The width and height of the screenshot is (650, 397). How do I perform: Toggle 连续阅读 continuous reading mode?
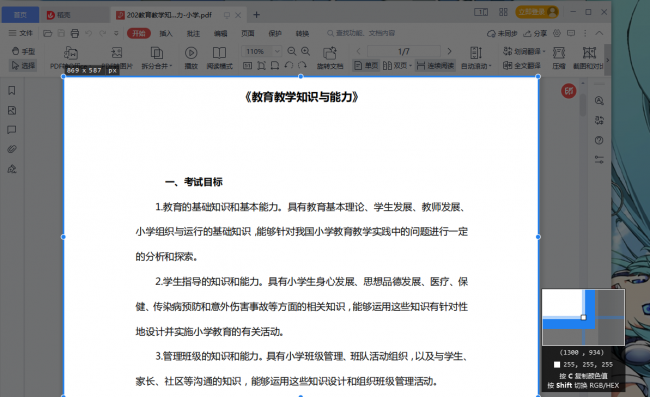coord(435,65)
